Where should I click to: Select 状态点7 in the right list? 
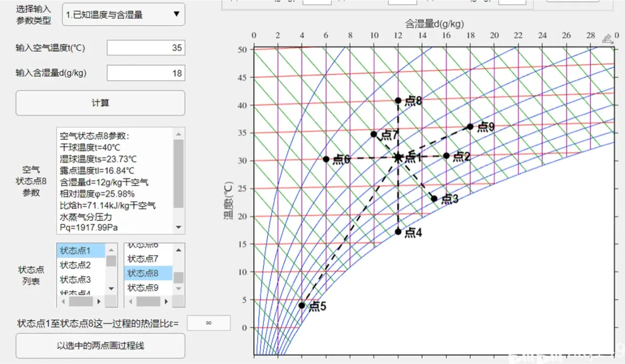click(148, 258)
